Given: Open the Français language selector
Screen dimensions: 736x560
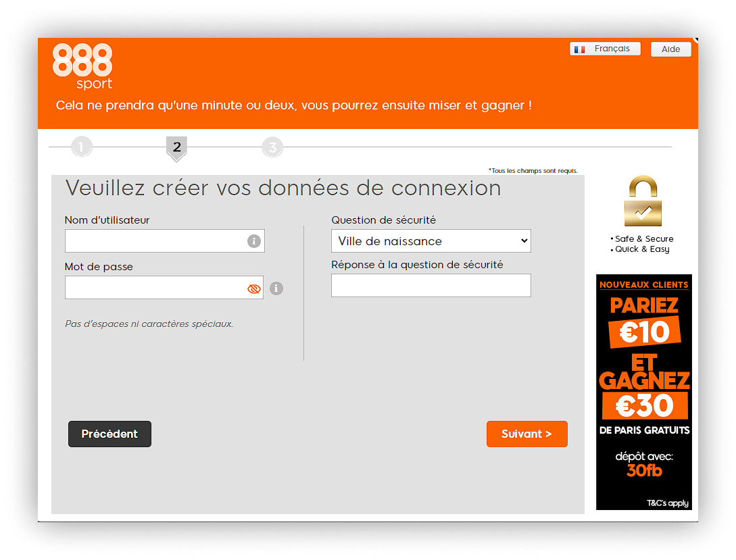Looking at the screenshot, I should point(605,48).
